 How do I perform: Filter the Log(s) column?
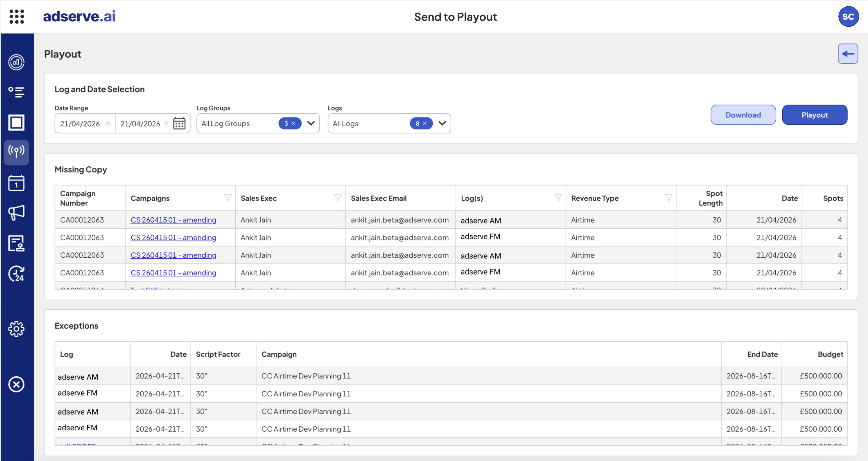(x=558, y=198)
